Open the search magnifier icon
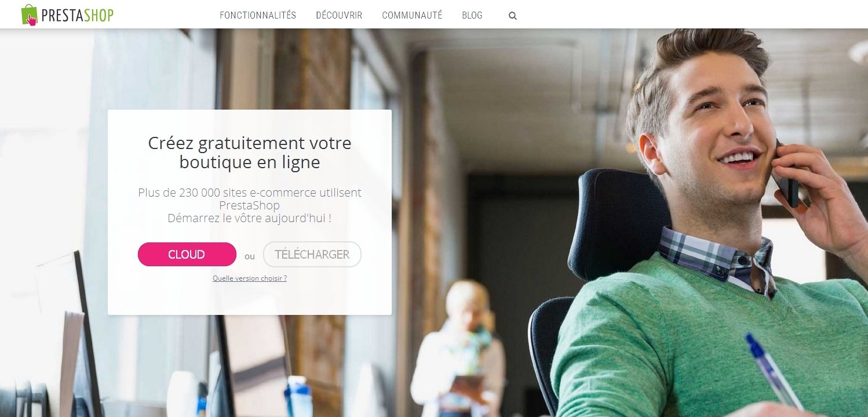 (x=512, y=16)
